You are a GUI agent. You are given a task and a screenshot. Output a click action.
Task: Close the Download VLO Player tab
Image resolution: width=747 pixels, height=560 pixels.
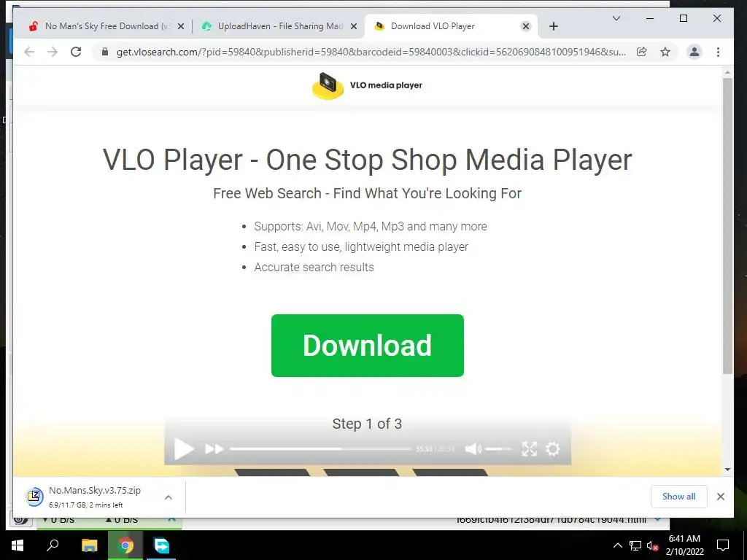click(x=526, y=27)
